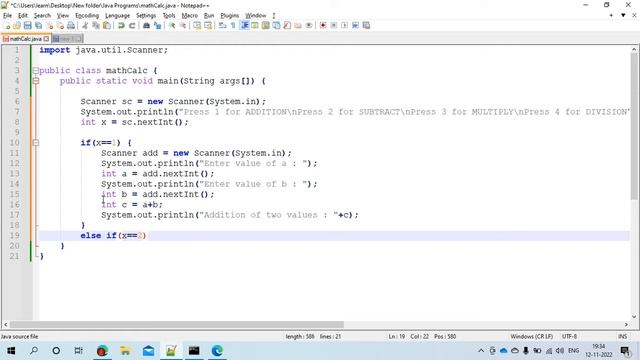Toggle Synchronize Vertical Scrolling icon
Viewport: 640px width, 360px height.
point(197,25)
